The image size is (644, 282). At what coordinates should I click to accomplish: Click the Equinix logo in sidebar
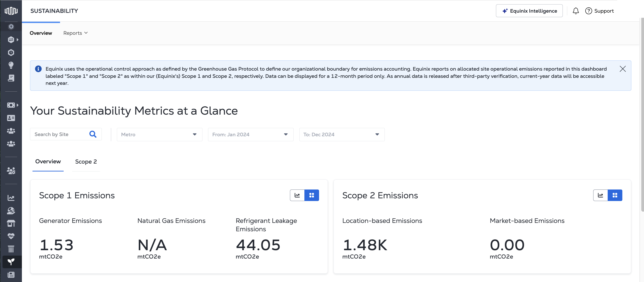coord(11,11)
